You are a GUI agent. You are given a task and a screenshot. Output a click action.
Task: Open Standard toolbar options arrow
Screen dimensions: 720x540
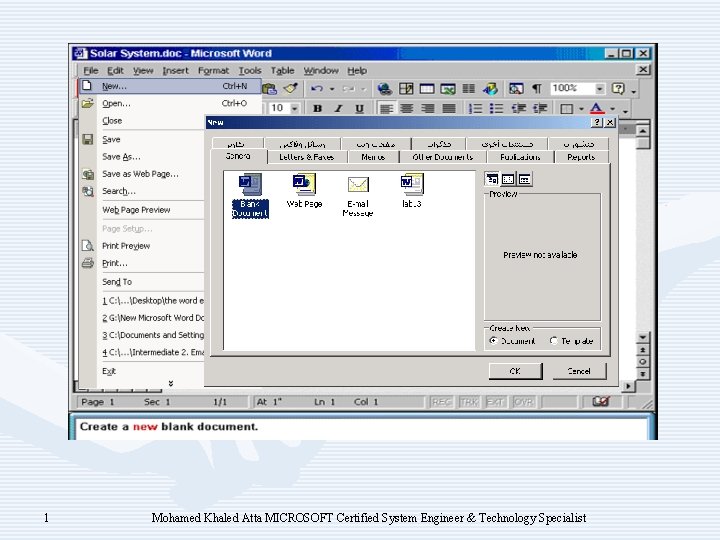click(x=634, y=91)
